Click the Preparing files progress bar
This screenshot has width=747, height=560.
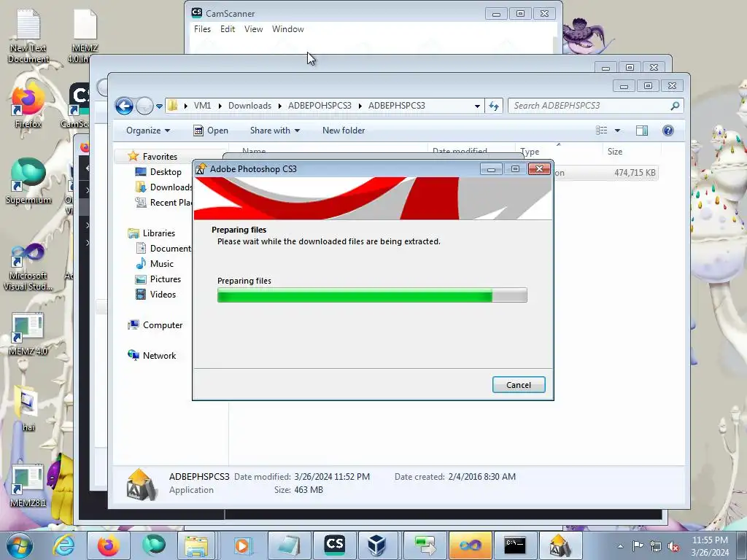372,295
